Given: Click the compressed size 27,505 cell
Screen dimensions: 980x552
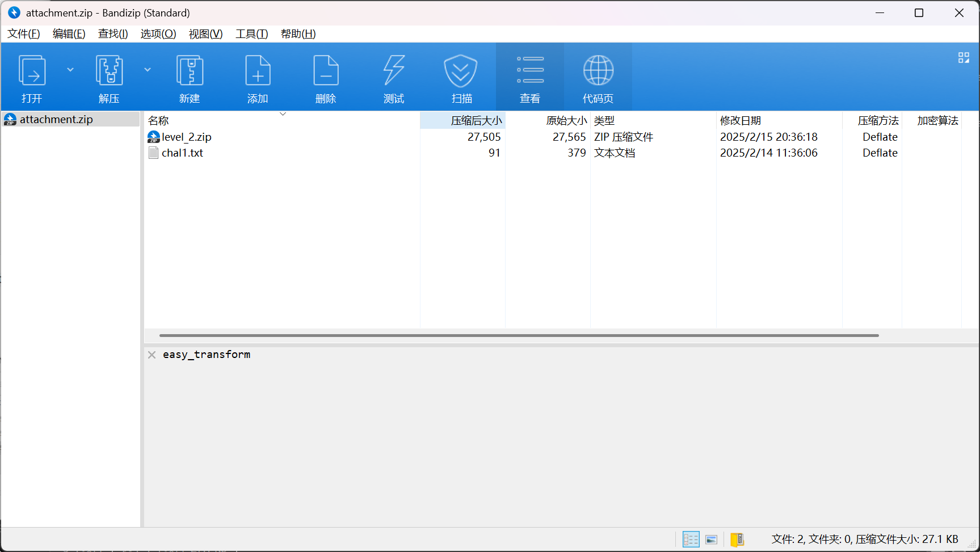Looking at the screenshot, I should [x=484, y=137].
